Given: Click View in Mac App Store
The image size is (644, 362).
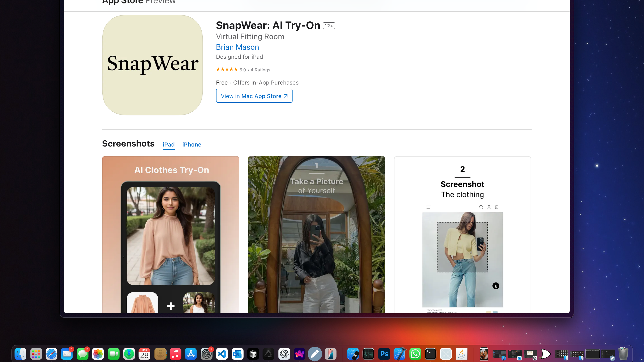Looking at the screenshot, I should coord(254,96).
